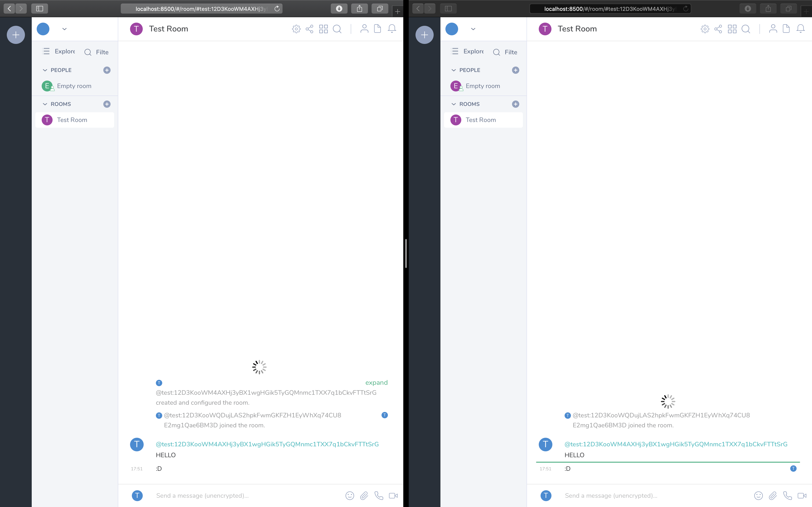Image resolution: width=812 pixels, height=507 pixels.
Task: Click the grid/layout view icon
Action: [x=323, y=29]
